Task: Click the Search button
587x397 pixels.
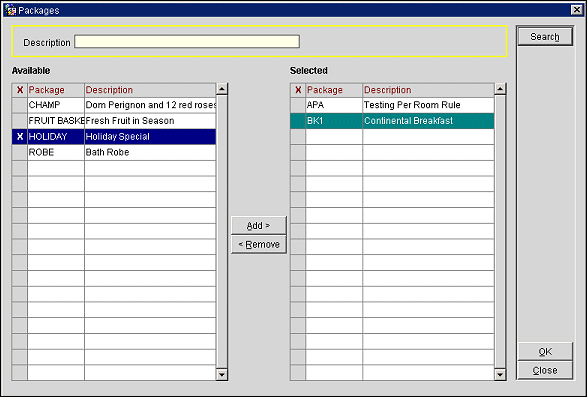Action: pyautogui.click(x=545, y=37)
